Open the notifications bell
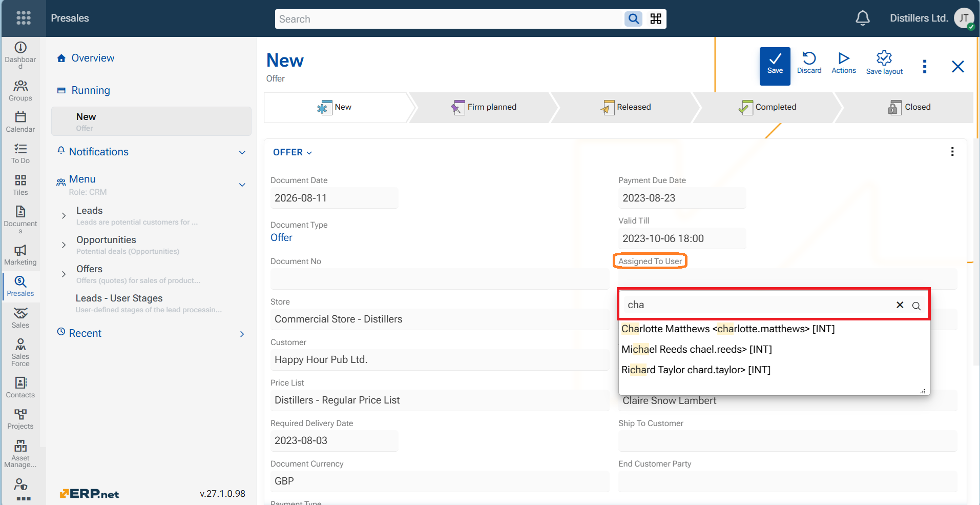Viewport: 980px width, 505px height. [863, 18]
